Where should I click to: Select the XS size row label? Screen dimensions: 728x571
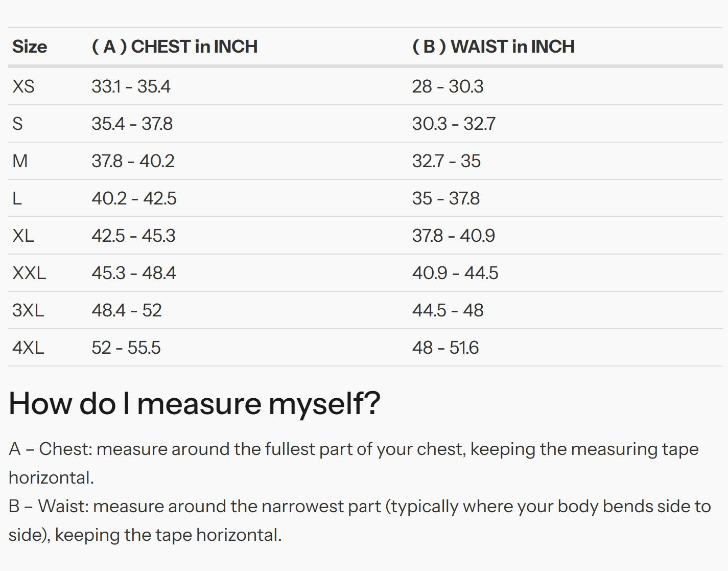(x=24, y=86)
